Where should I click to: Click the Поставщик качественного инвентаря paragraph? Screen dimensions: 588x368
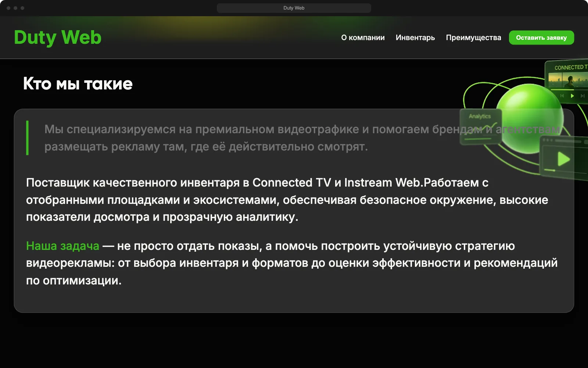(287, 200)
